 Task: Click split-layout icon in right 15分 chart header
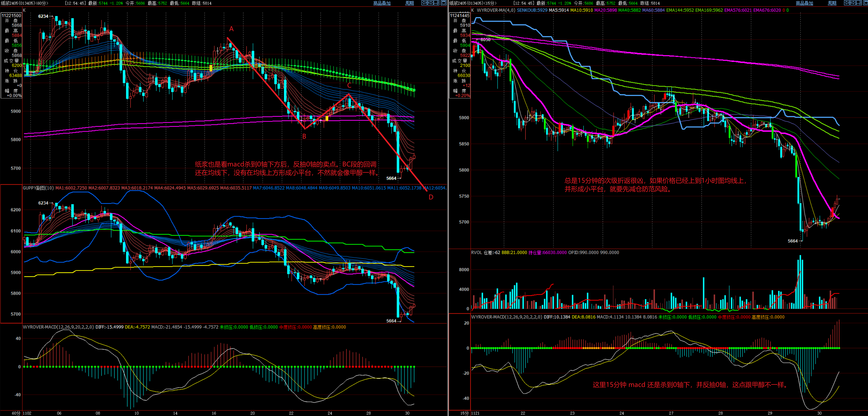(x=859, y=3)
